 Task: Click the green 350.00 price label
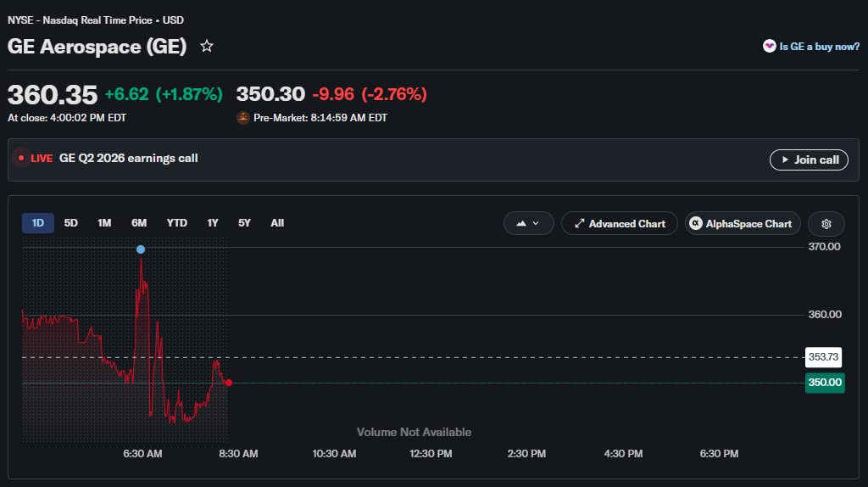pyautogui.click(x=825, y=383)
